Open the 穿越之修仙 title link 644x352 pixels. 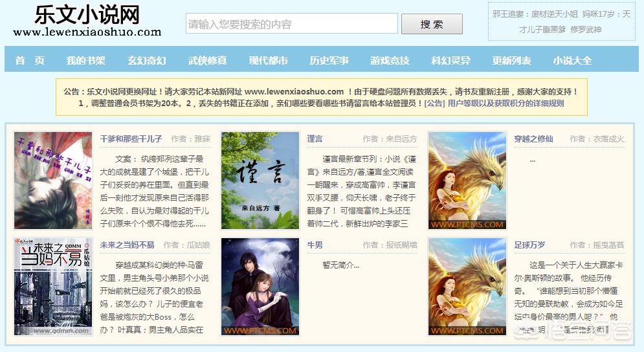pyautogui.click(x=533, y=139)
